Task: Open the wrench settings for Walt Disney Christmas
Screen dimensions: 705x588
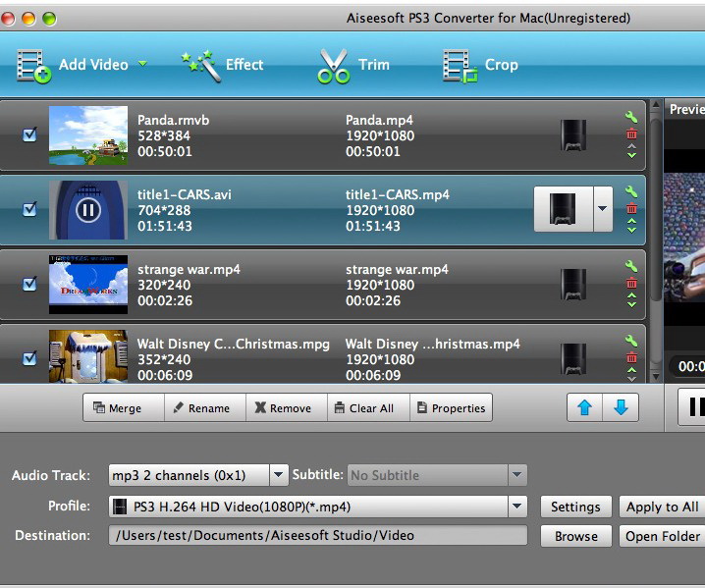Action: pyautogui.click(x=631, y=341)
